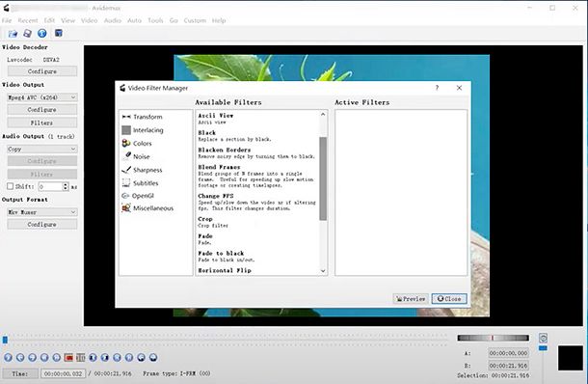Click the Shift value spinner arrows
Viewport: 588px width, 384px height.
[66, 186]
